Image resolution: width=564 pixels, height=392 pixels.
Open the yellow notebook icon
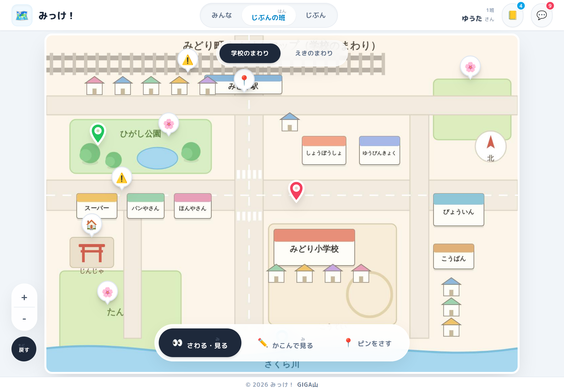(512, 15)
